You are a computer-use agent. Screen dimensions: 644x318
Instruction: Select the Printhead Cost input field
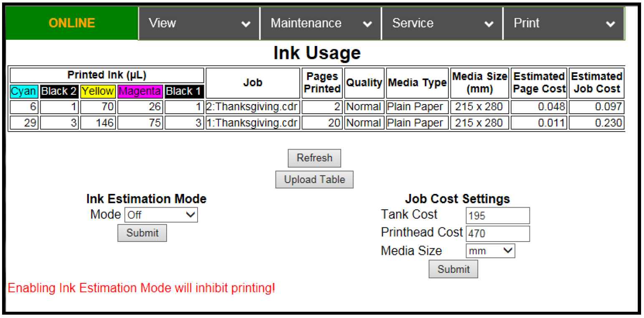click(497, 233)
